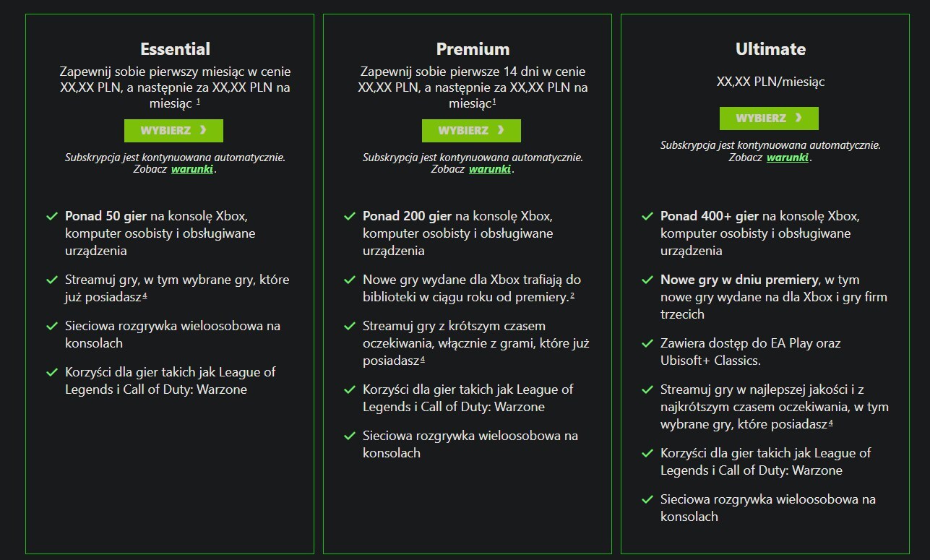This screenshot has width=930, height=560.
Task: Click the checkmark beside Essential's "Streamuj gry" feature
Action: point(52,280)
